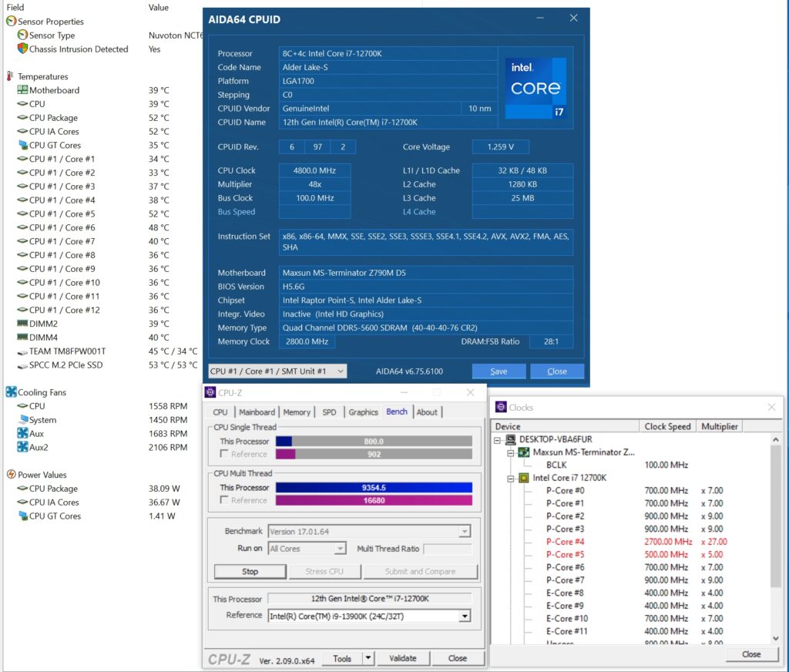Open the About tab in CPU-Z
789x672 pixels.
(x=427, y=412)
